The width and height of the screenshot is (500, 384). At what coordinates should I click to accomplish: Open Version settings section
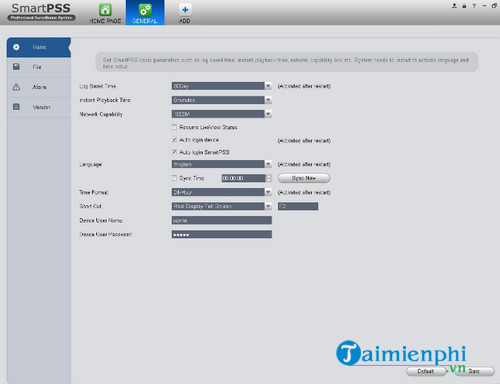pyautogui.click(x=39, y=107)
